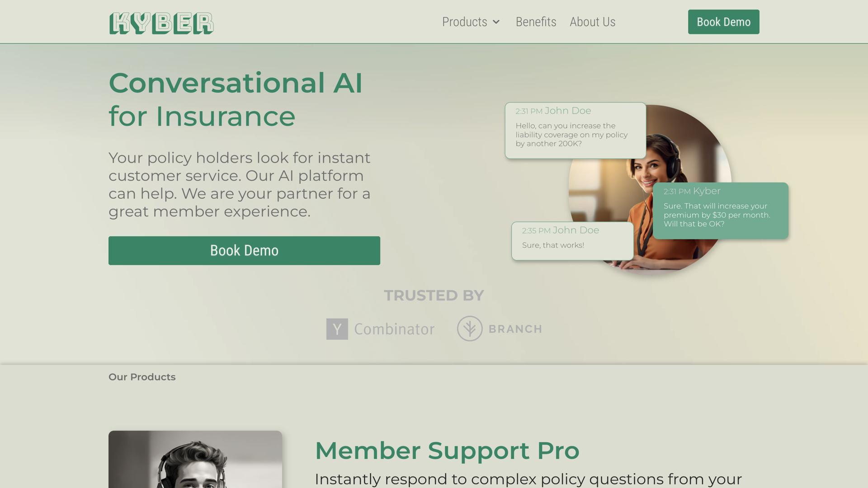Click the Kyber logo in the header
The height and width of the screenshot is (488, 868).
point(161,23)
